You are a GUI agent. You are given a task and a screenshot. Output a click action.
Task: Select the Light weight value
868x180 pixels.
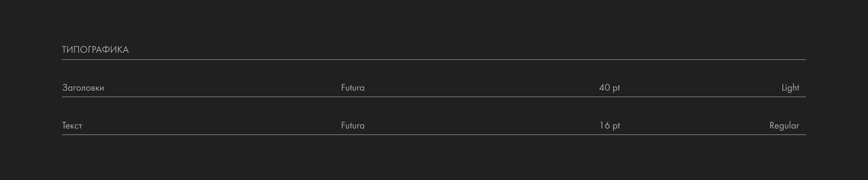click(x=790, y=88)
